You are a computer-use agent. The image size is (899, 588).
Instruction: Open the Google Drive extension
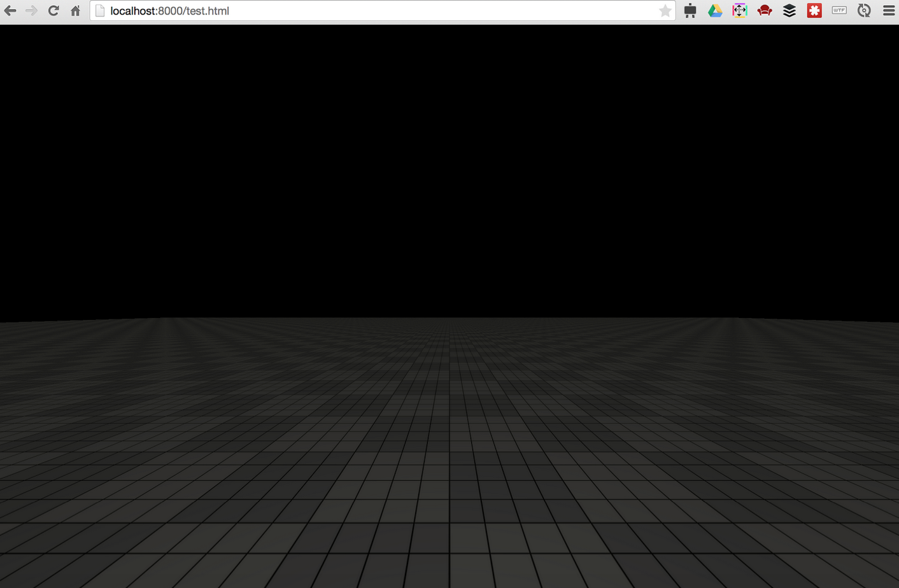(715, 10)
